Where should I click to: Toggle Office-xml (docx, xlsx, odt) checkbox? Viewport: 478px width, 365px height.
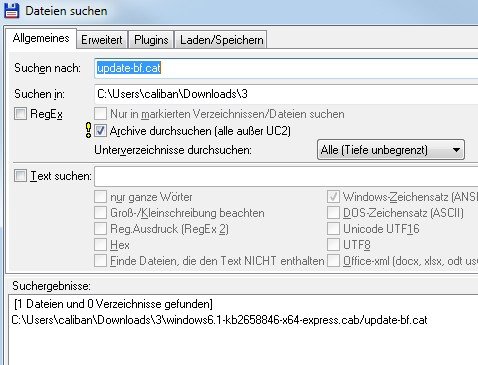tap(333, 261)
